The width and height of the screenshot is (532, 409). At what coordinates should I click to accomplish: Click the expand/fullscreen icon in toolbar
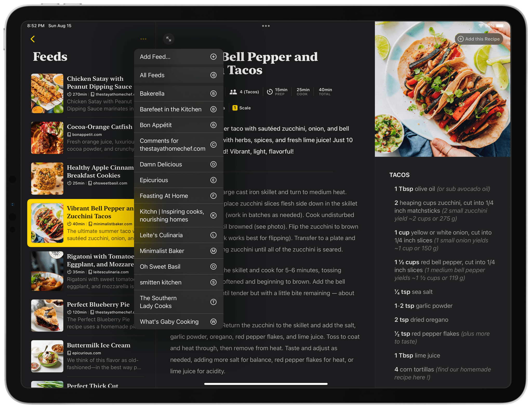click(168, 39)
